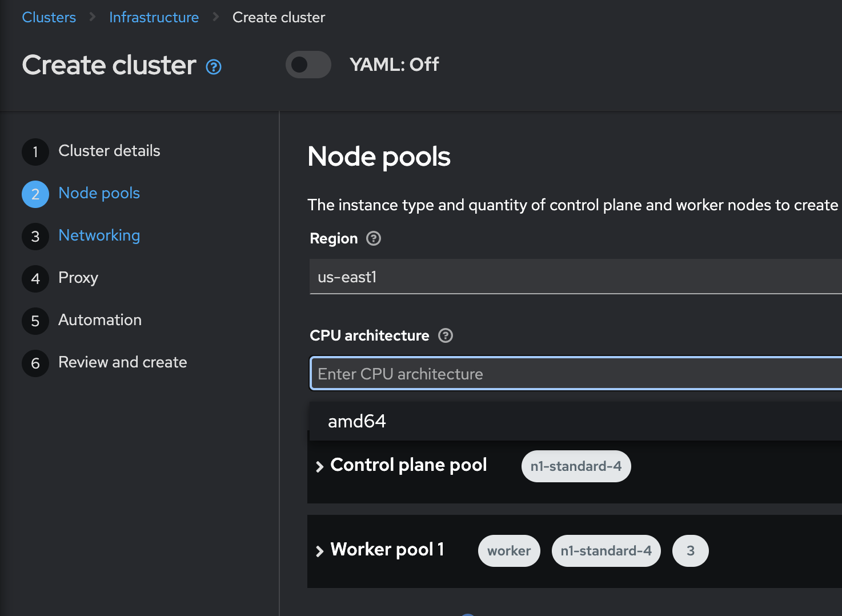This screenshot has width=842, height=616.
Task: Select amd64 from the architecture dropdown
Action: click(357, 421)
